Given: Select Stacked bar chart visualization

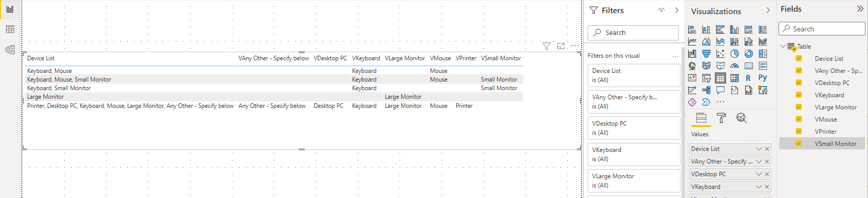Looking at the screenshot, I should 692,29.
